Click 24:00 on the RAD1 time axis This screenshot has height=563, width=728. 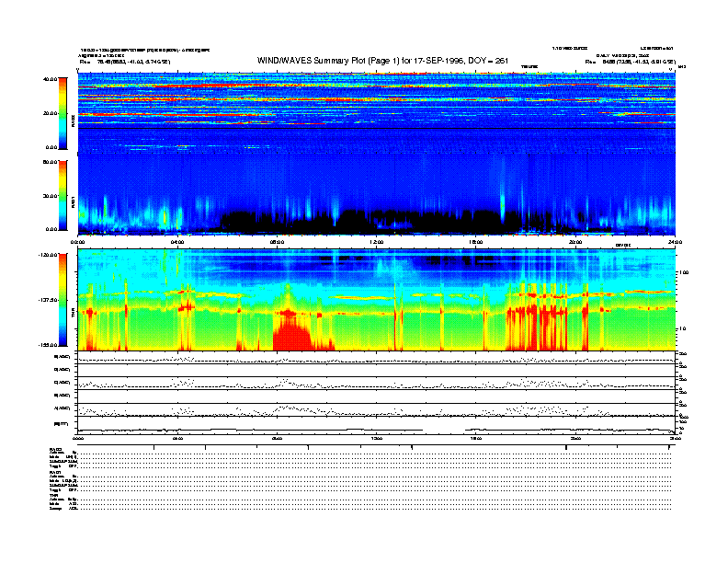pyautogui.click(x=675, y=242)
